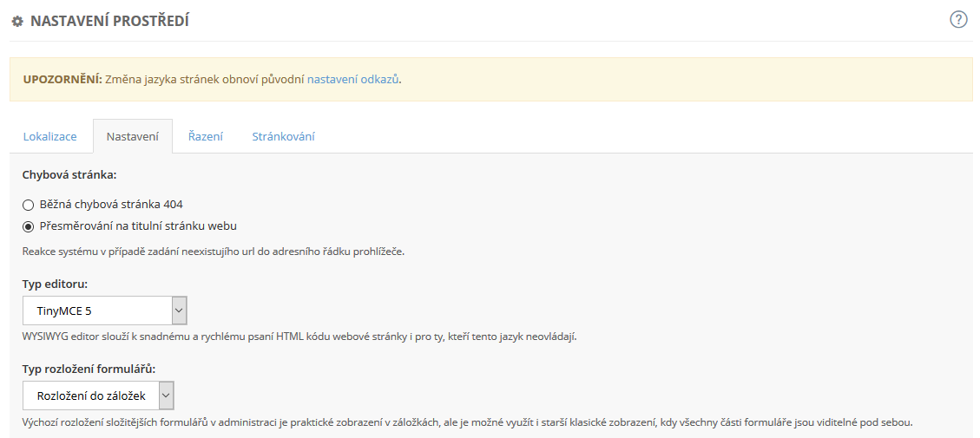This screenshot has height=438, width=980.
Task: Click the arrow on Rozložení do záložek select
Action: click(x=166, y=396)
